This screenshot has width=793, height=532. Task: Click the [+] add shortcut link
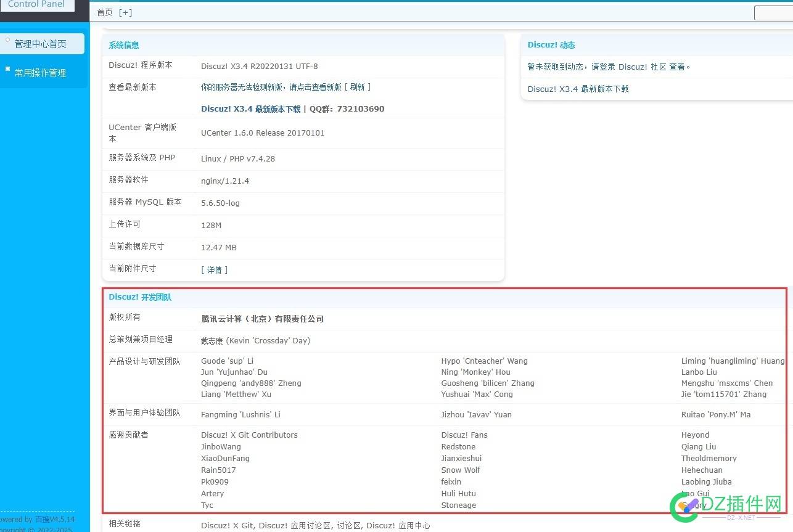(125, 12)
